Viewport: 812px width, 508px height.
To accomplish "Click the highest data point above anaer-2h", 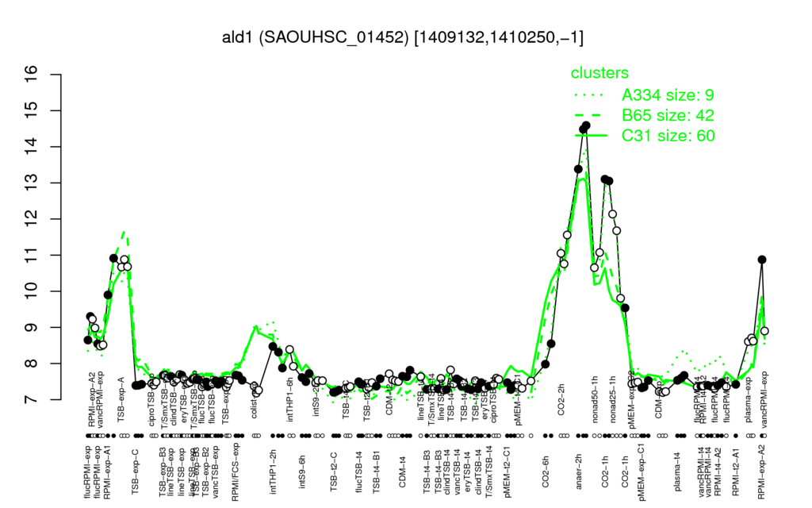I will click(586, 125).
